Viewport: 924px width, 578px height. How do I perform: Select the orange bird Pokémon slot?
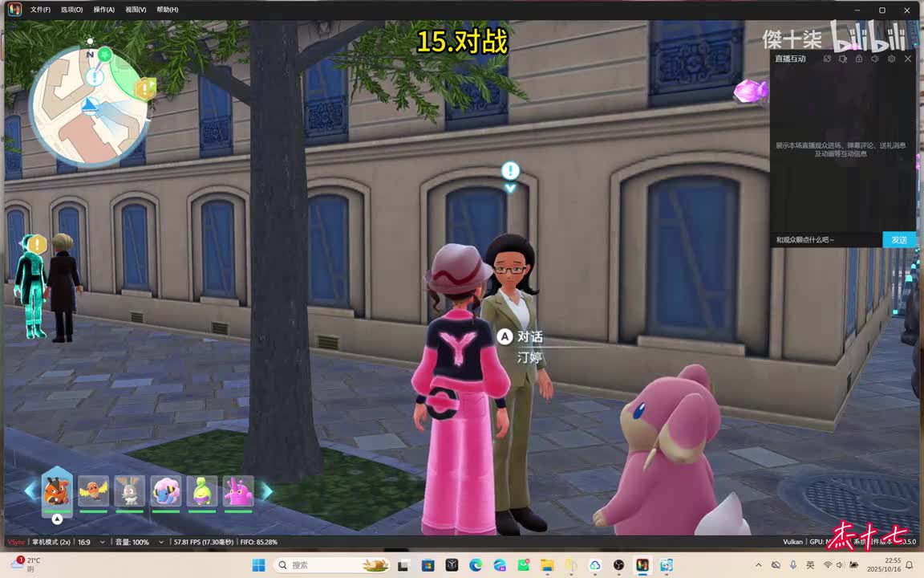pos(94,491)
